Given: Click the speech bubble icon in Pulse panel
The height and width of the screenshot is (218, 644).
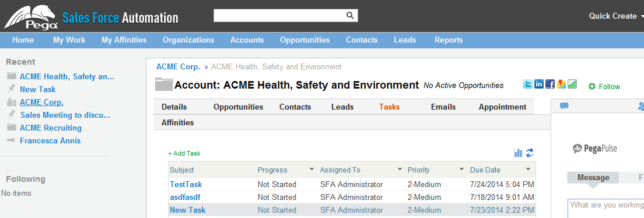Looking at the screenshot, I should 564,106.
